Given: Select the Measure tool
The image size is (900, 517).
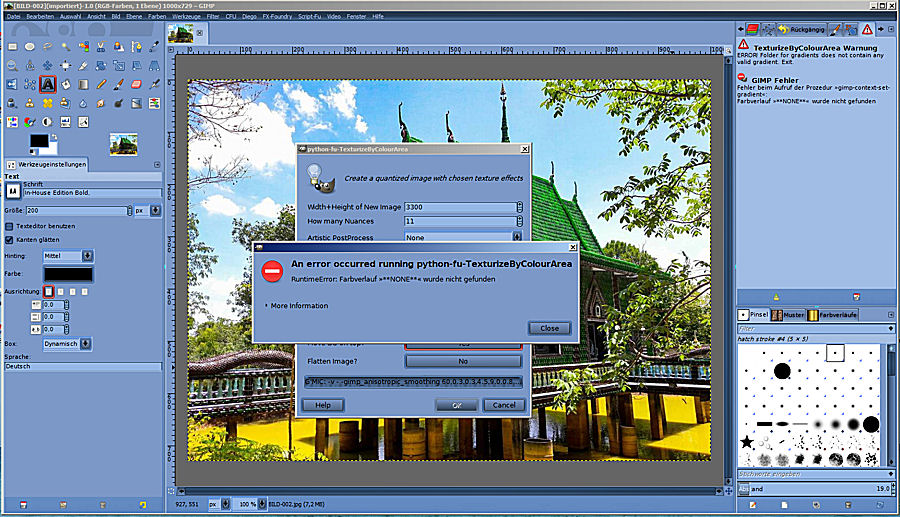Looking at the screenshot, I should 30,65.
